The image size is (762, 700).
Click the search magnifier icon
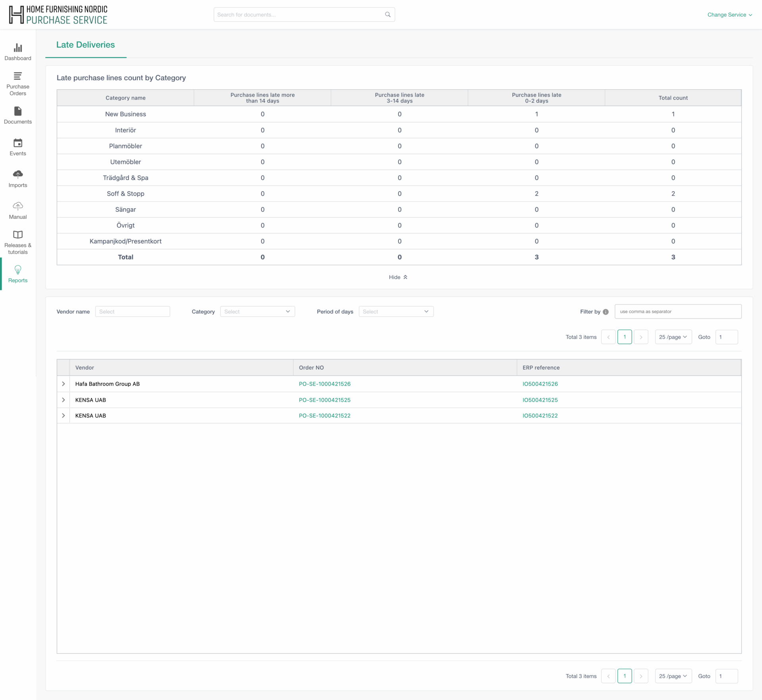pyautogui.click(x=388, y=15)
